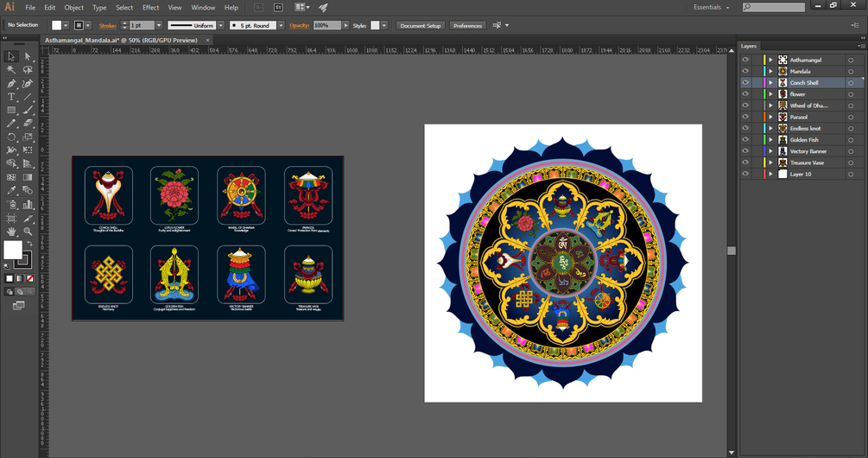The image size is (868, 458).
Task: Select the Rotate tool
Action: (11, 137)
